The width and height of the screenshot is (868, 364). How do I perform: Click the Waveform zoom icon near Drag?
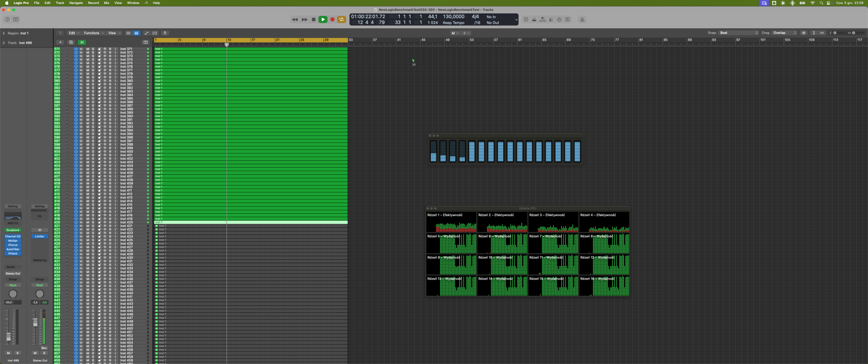coord(804,33)
